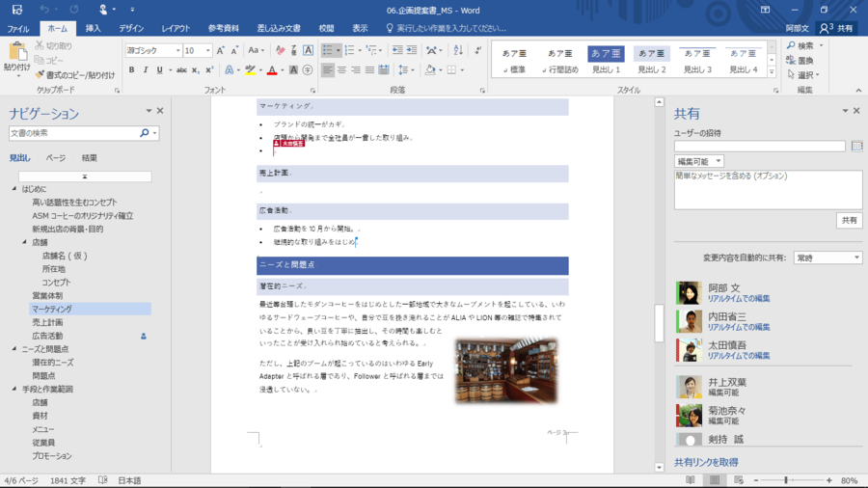Open the address book icon beside the invite field
The image size is (868, 488).
pos(856,146)
